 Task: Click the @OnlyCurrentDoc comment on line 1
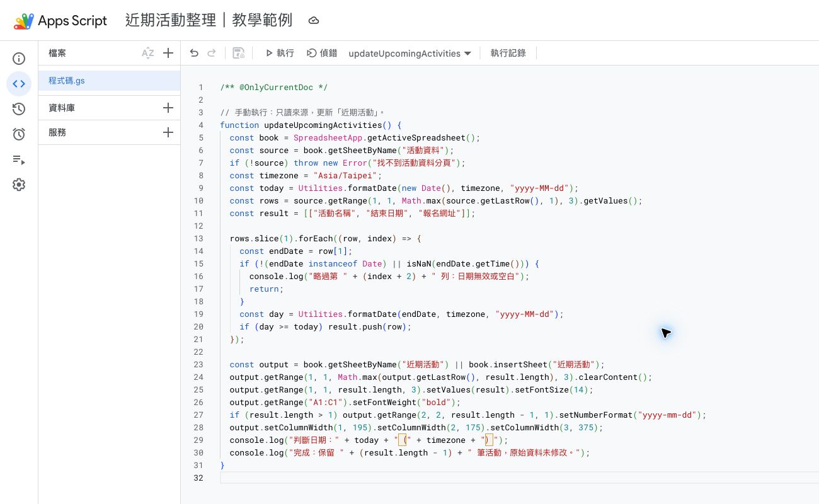[x=274, y=87]
